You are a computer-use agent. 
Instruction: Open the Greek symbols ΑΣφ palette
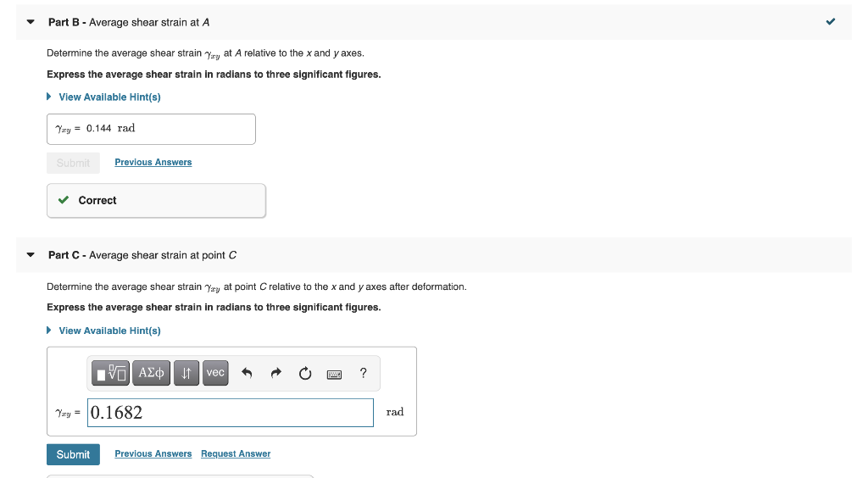[151, 373]
